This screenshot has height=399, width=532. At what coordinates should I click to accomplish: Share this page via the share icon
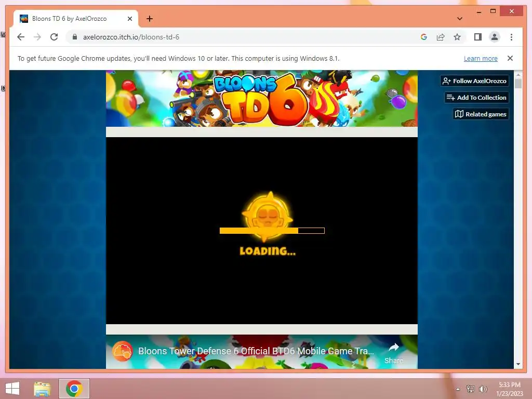coord(441,37)
